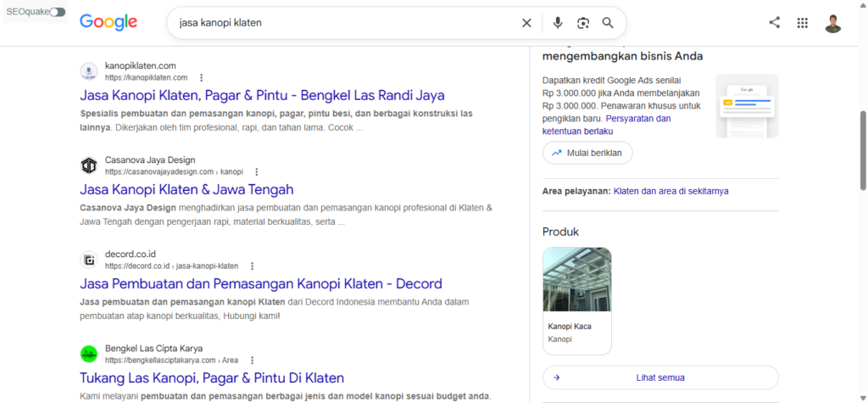Open more options for Casanova Jaya Design result
The width and height of the screenshot is (868, 403).
click(256, 172)
